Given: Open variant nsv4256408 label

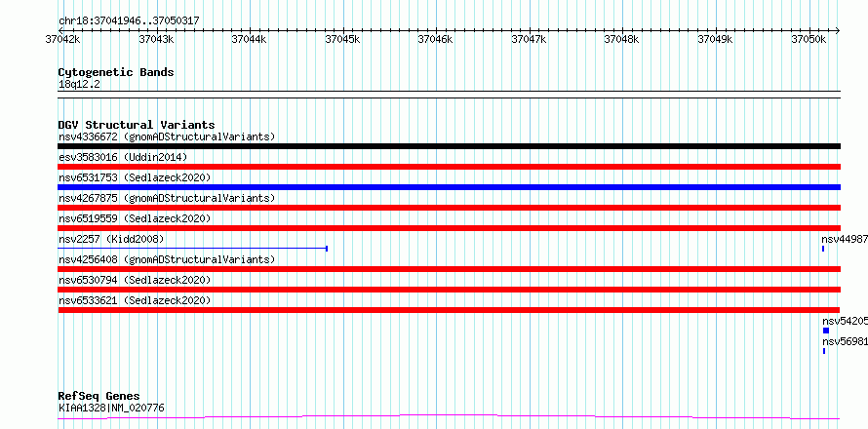Looking at the screenshot, I should tap(167, 259).
